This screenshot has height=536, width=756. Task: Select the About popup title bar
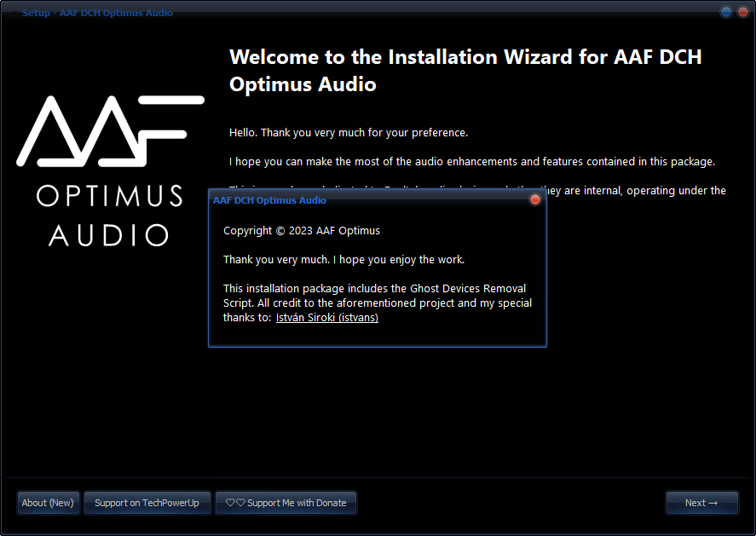pyautogui.click(x=358, y=200)
